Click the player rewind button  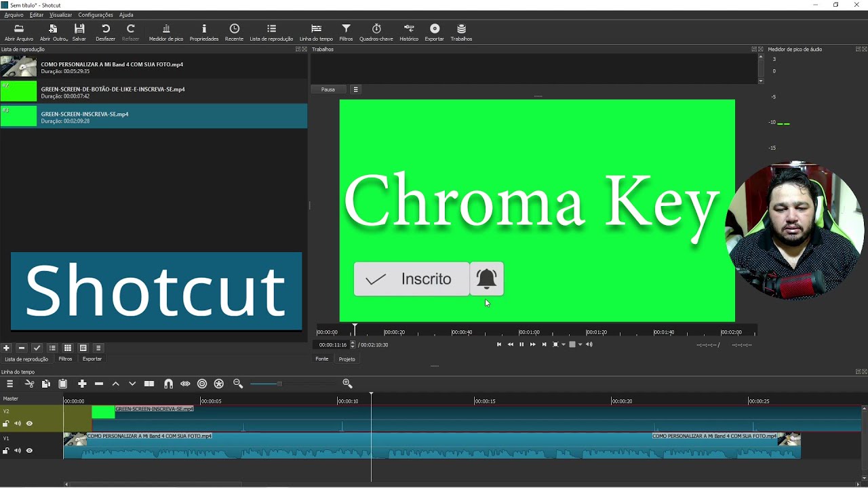(511, 344)
